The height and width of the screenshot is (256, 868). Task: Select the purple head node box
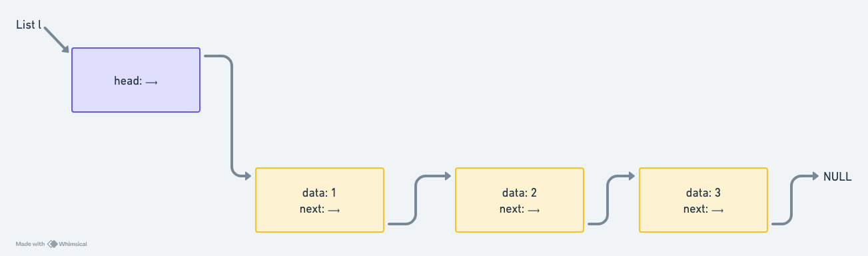(x=136, y=80)
